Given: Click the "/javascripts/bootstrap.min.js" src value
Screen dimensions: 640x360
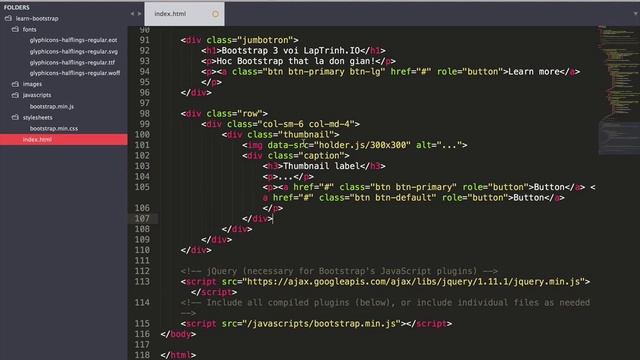Looking at the screenshot, I should (x=321, y=324).
